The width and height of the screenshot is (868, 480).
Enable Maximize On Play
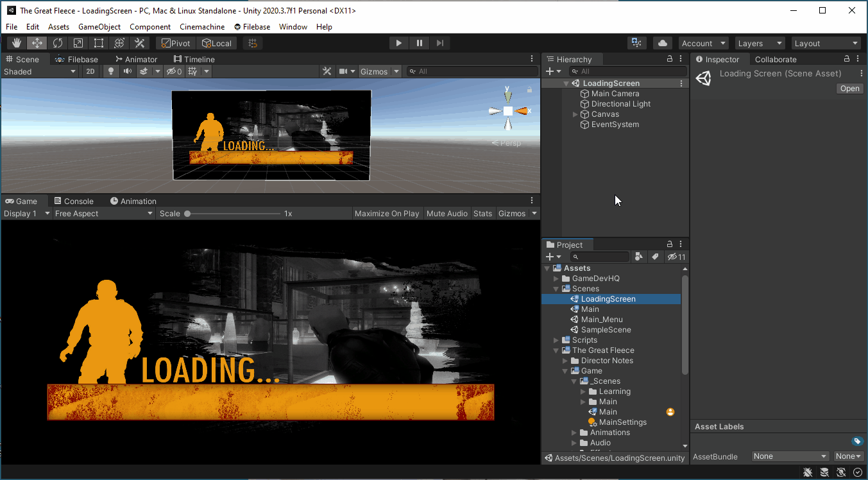coord(387,213)
